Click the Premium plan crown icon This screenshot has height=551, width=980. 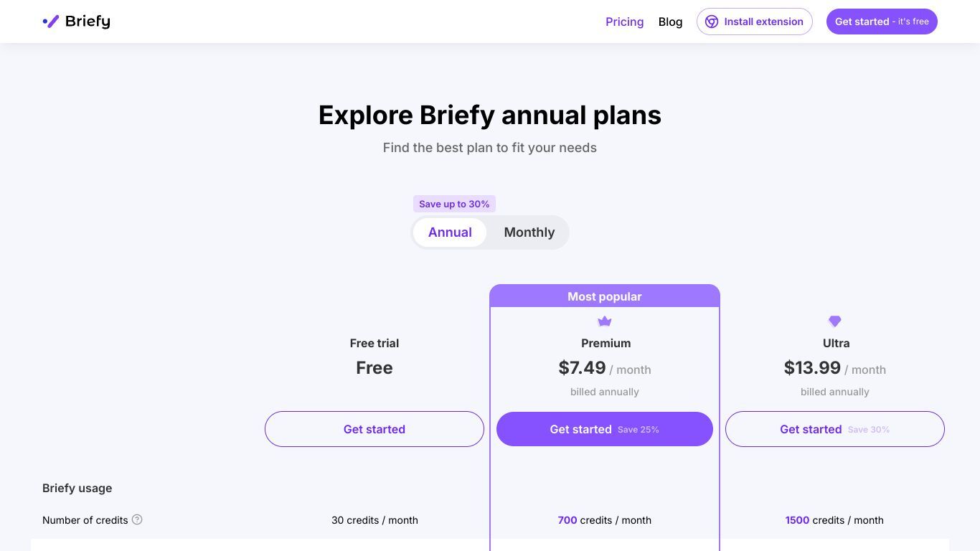pyautogui.click(x=605, y=321)
